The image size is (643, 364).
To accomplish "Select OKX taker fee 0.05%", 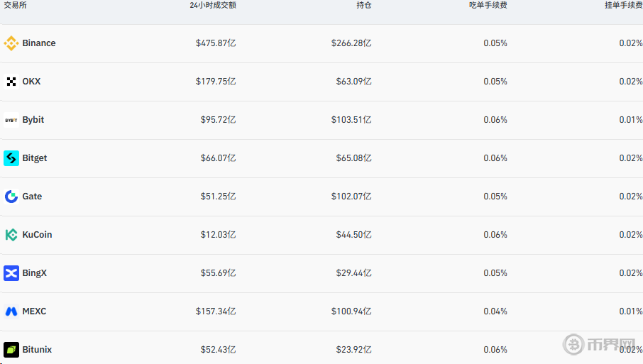I will coord(495,81).
